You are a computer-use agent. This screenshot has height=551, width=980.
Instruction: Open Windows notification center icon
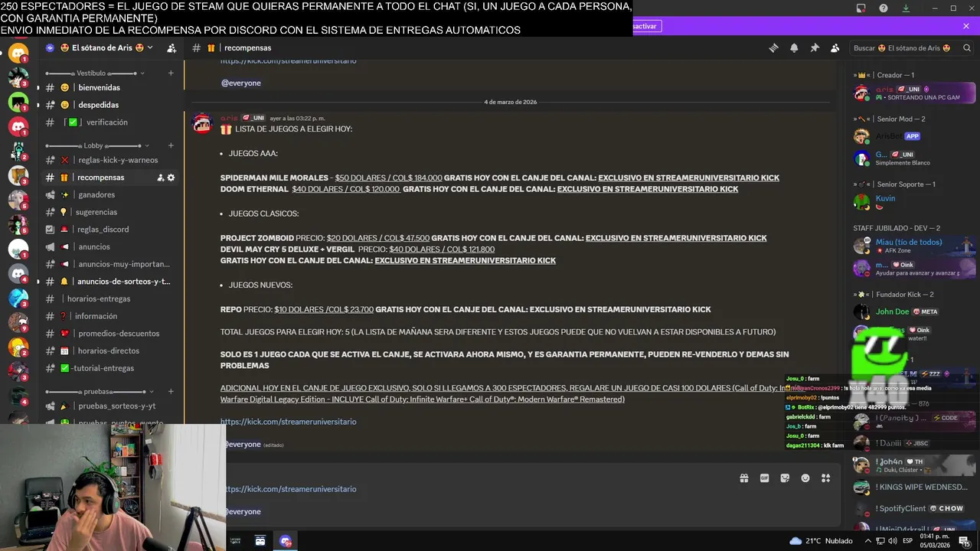tap(964, 541)
